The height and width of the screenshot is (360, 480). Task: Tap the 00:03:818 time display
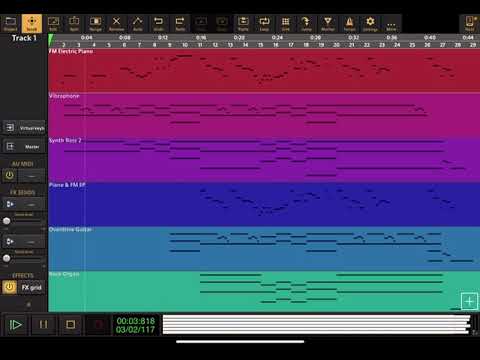tap(136, 321)
